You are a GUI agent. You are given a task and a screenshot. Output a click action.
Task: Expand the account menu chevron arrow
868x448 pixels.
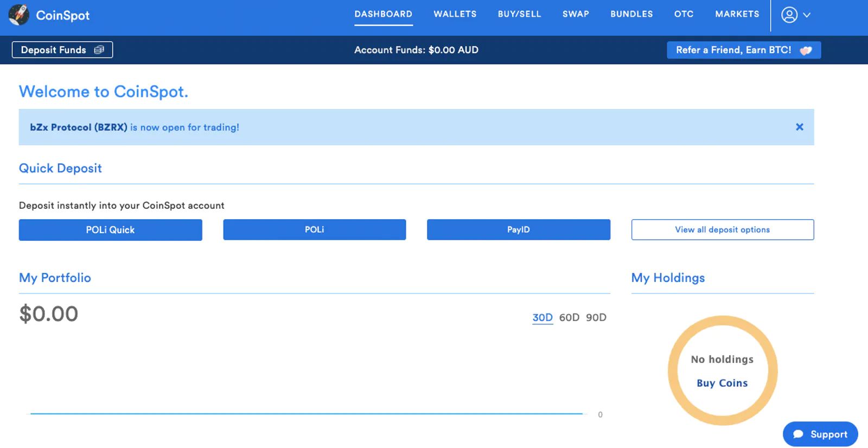pyautogui.click(x=807, y=15)
